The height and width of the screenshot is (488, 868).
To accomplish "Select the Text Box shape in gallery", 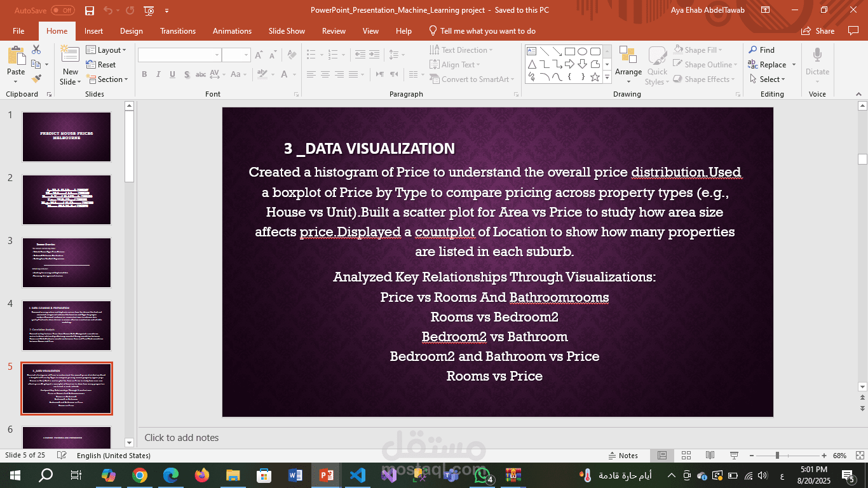I will [x=531, y=51].
